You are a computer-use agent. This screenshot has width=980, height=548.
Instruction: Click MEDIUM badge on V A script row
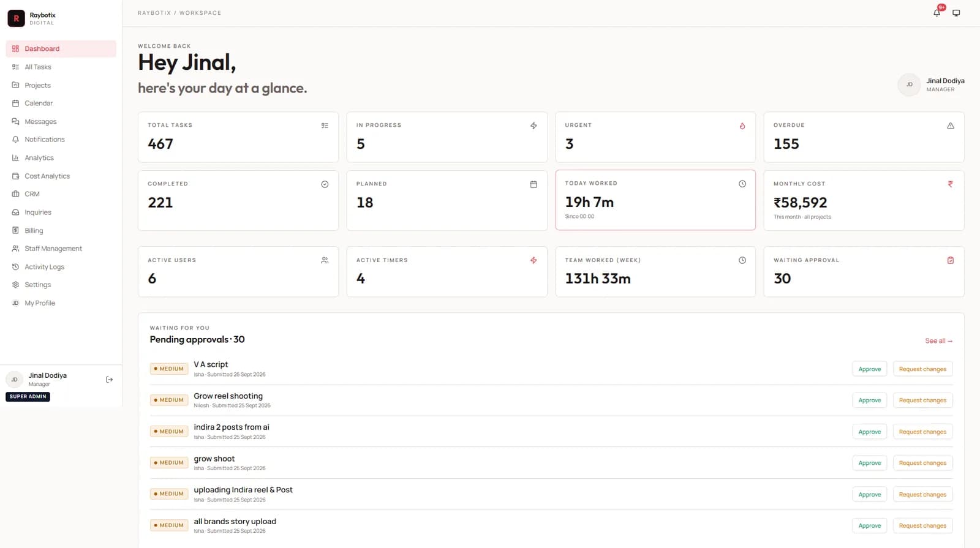(169, 369)
